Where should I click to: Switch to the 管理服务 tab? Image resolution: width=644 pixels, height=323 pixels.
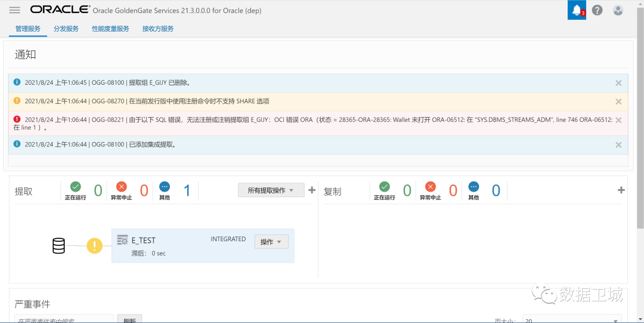[x=28, y=29]
